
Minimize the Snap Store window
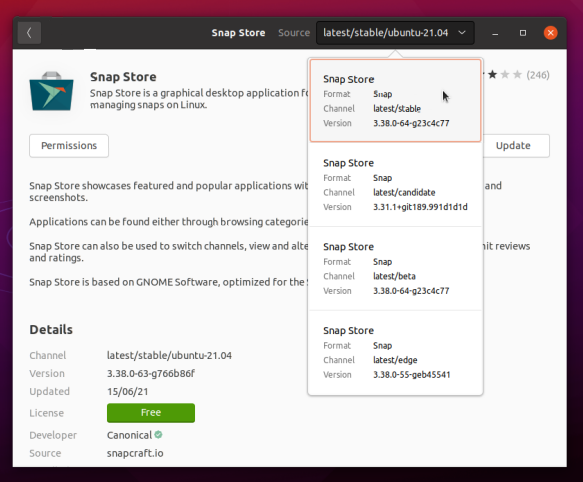tap(495, 33)
